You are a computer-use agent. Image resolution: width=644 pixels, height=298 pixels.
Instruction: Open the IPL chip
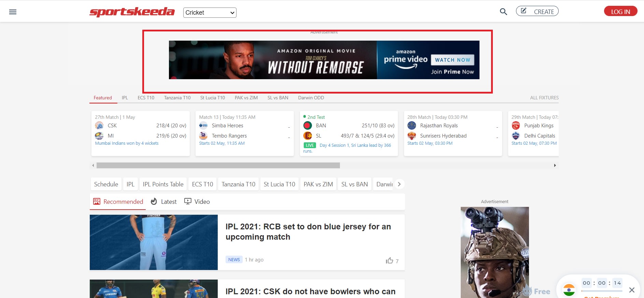[x=130, y=184]
